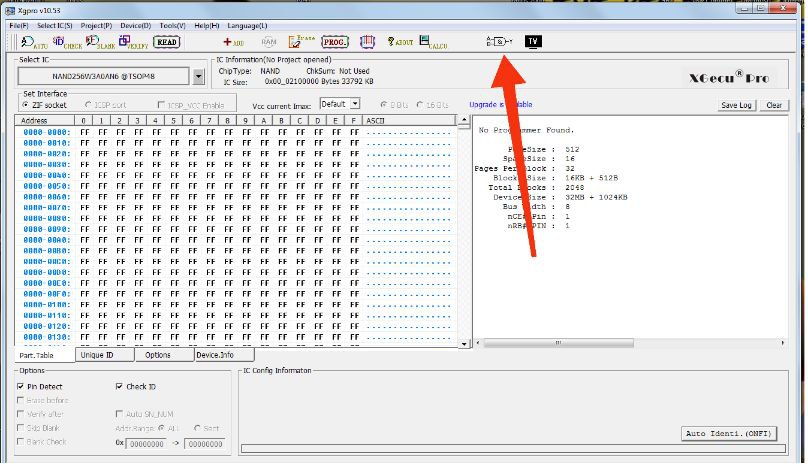Click the hex view vertical scrollbar
This screenshot has width=808, height=466.
[x=462, y=230]
